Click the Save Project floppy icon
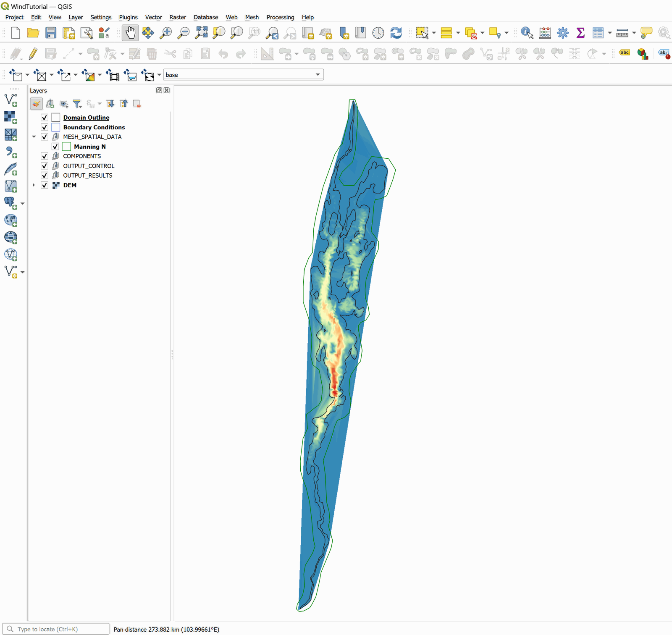The width and height of the screenshot is (672, 635). point(51,33)
